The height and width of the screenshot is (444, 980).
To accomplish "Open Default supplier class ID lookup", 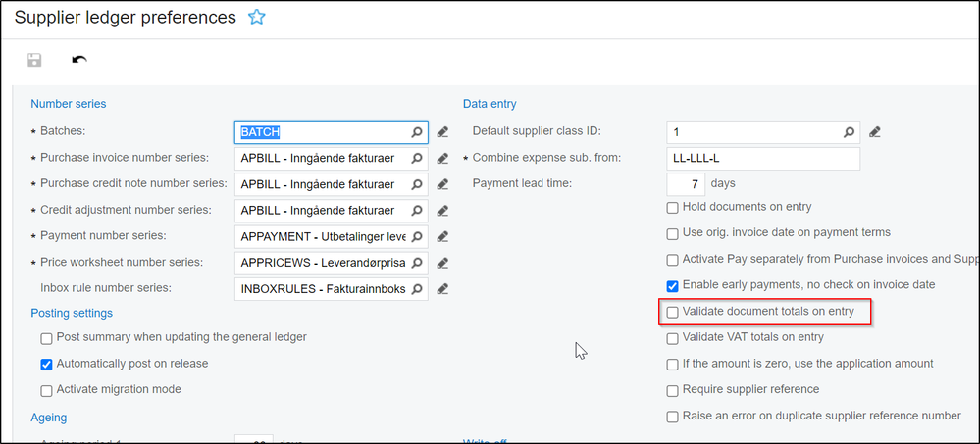I will point(849,131).
